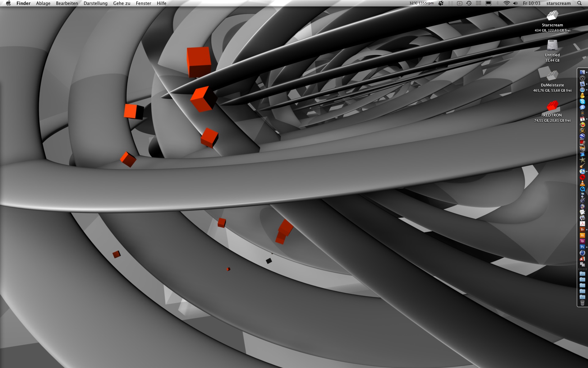Screen dimensions: 588x368
Task: Click the volume speaker icon
Action: (515, 3)
